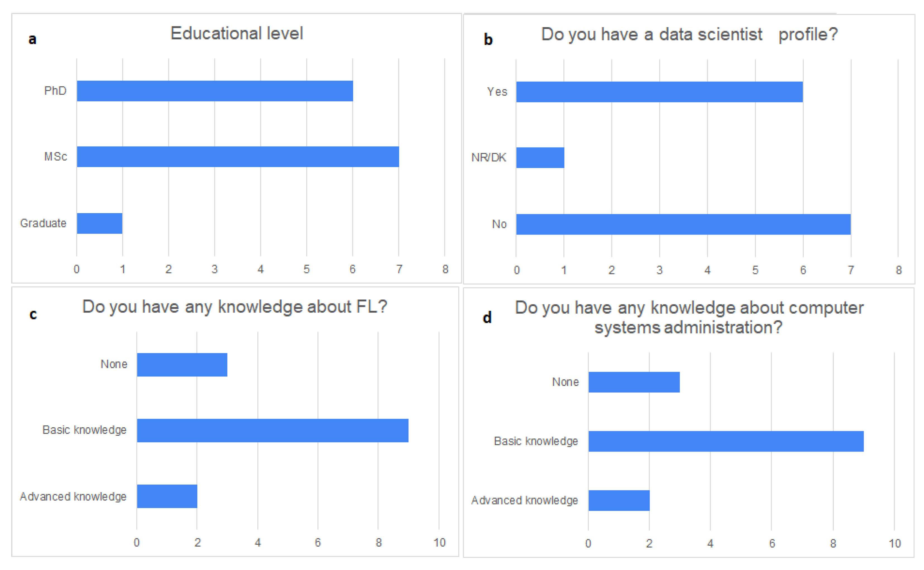Select Basic knowledge bar in systems administration chart

click(x=726, y=441)
